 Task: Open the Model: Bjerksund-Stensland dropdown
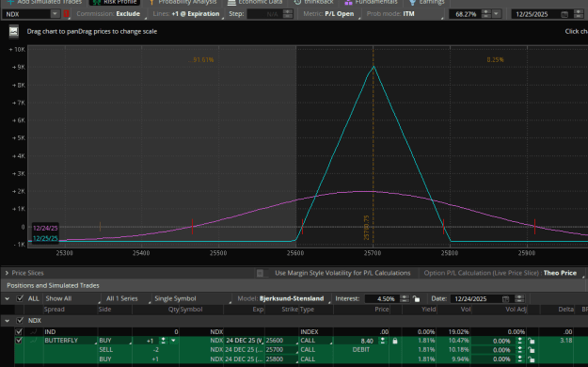[283, 298]
